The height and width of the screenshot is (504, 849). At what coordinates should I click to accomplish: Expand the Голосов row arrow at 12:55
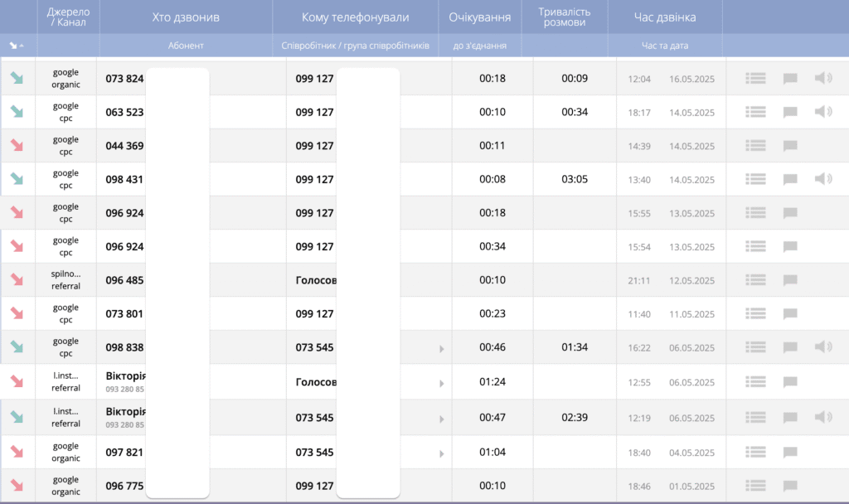(441, 384)
